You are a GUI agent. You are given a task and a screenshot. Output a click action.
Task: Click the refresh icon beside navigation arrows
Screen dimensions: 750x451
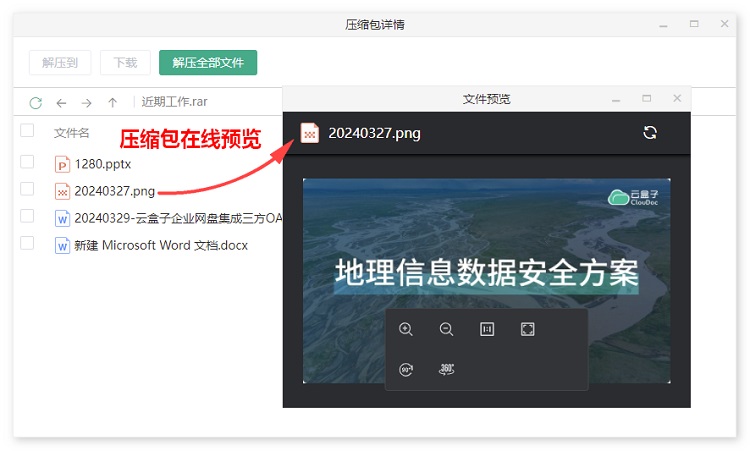tap(35, 102)
